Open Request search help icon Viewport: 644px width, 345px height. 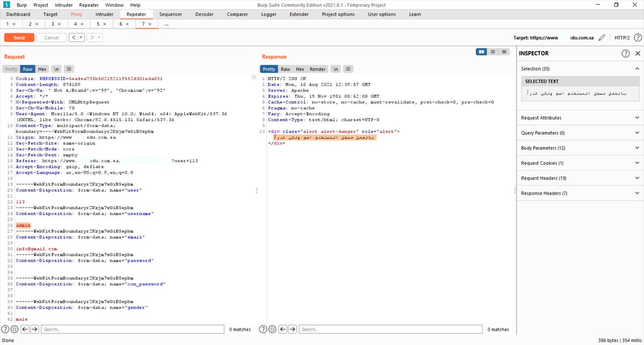[x=5, y=329]
